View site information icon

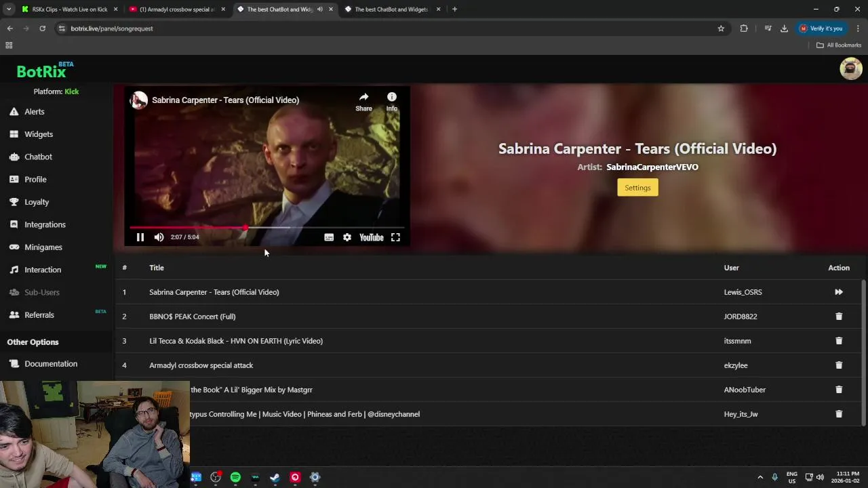click(x=62, y=28)
